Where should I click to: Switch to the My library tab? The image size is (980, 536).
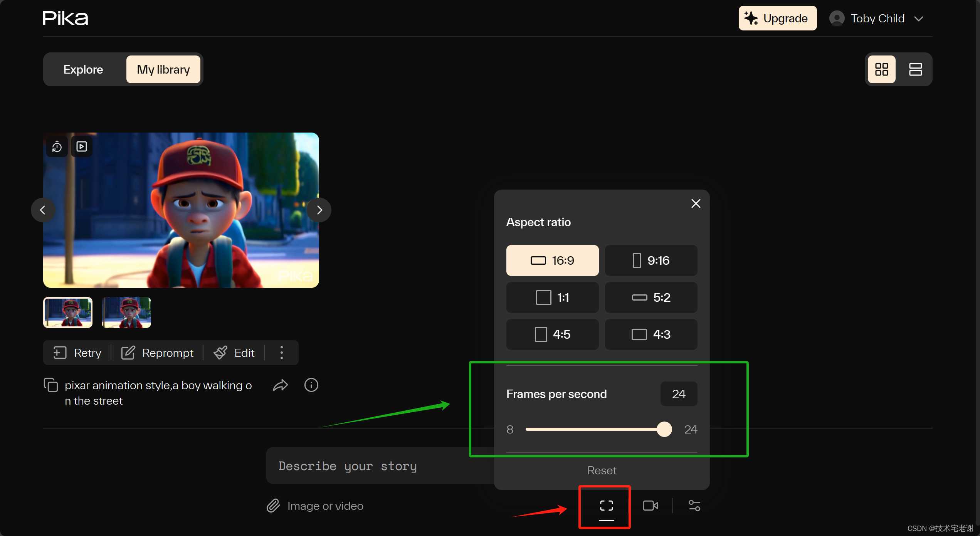point(163,69)
